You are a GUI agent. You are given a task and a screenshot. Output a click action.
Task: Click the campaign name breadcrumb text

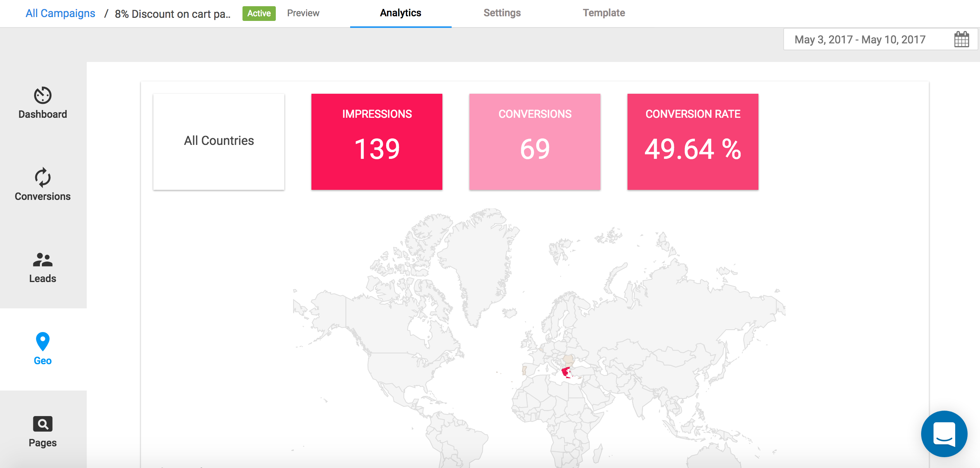pyautogui.click(x=172, y=14)
